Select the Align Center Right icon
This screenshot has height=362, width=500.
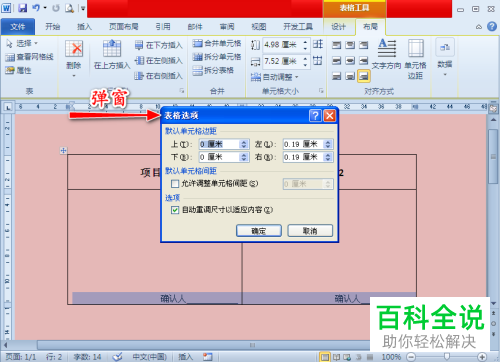coord(364,61)
